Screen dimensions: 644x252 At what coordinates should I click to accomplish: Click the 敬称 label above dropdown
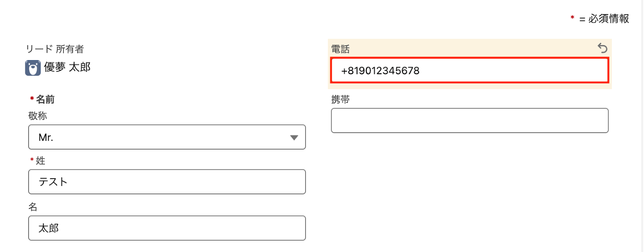coord(38,116)
